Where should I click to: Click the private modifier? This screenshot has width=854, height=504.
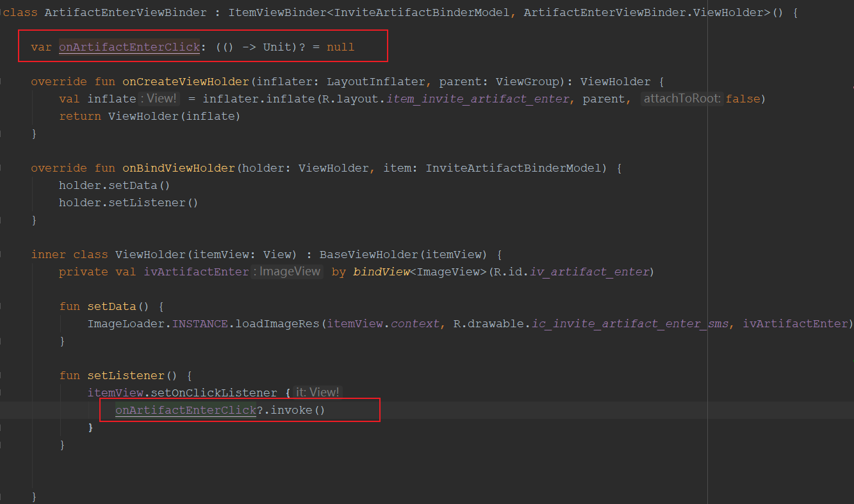(x=83, y=272)
